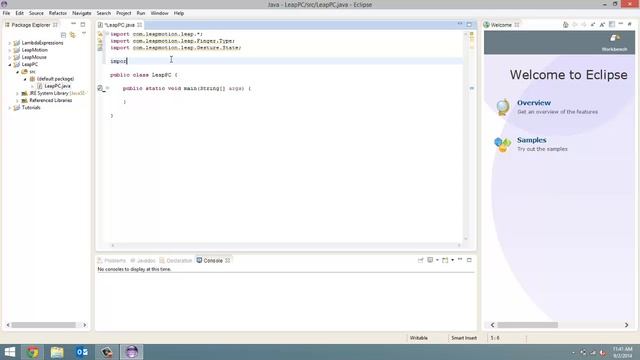640x360 pixels.
Task: Click the Display Selected Console icon
Action: (430, 260)
